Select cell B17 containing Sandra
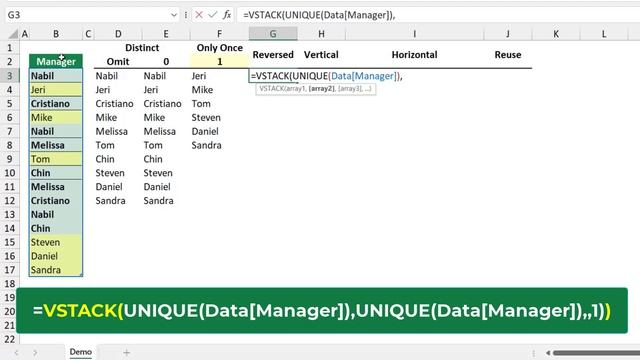This screenshot has width=640, height=360. [x=56, y=270]
